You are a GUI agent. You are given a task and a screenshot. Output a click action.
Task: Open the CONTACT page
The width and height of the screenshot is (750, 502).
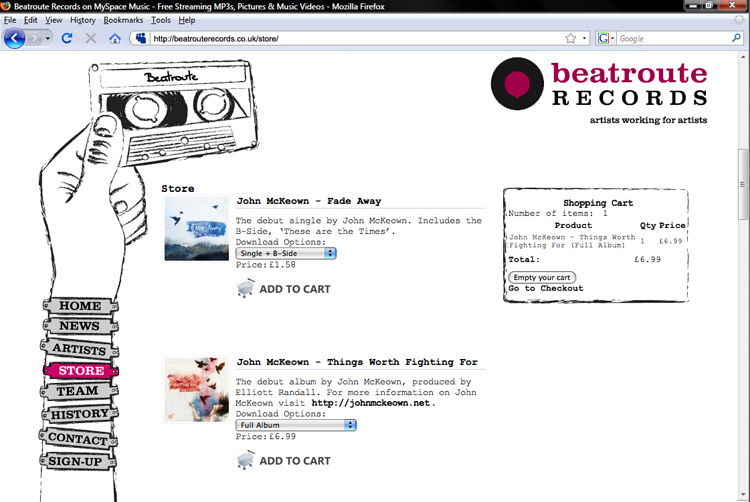[78, 438]
